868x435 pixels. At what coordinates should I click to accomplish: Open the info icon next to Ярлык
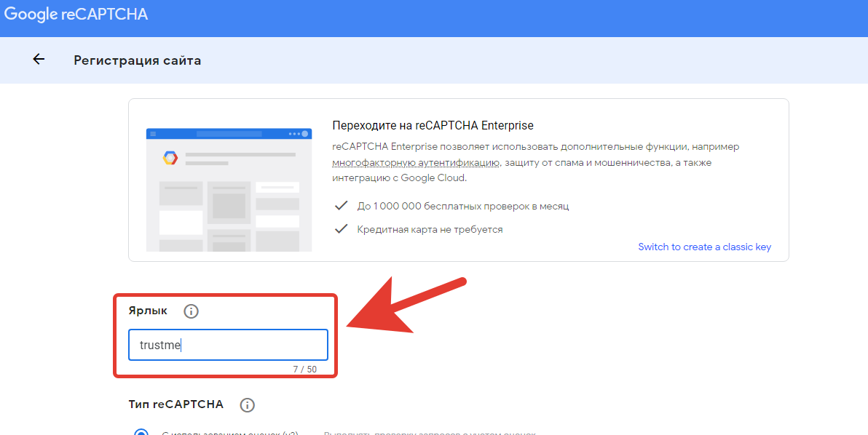pyautogui.click(x=191, y=311)
